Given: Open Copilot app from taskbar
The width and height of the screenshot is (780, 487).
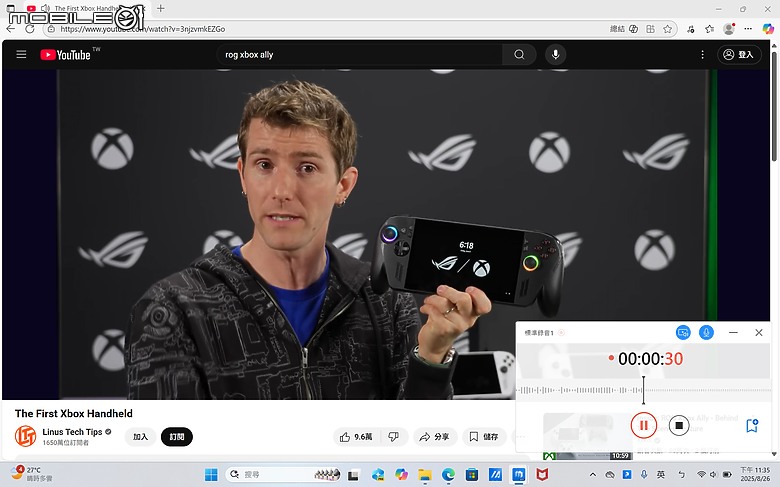Looking at the screenshot, I should pyautogui.click(x=401, y=475).
